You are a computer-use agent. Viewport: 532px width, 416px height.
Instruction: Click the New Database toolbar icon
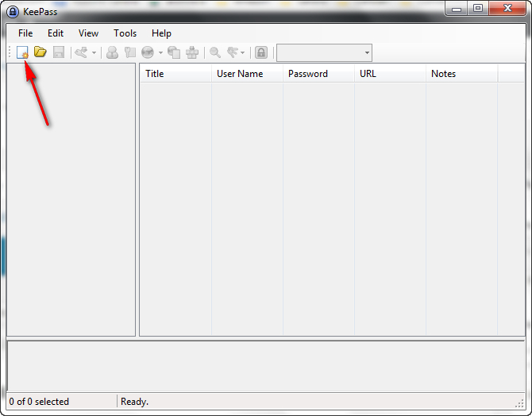click(23, 52)
